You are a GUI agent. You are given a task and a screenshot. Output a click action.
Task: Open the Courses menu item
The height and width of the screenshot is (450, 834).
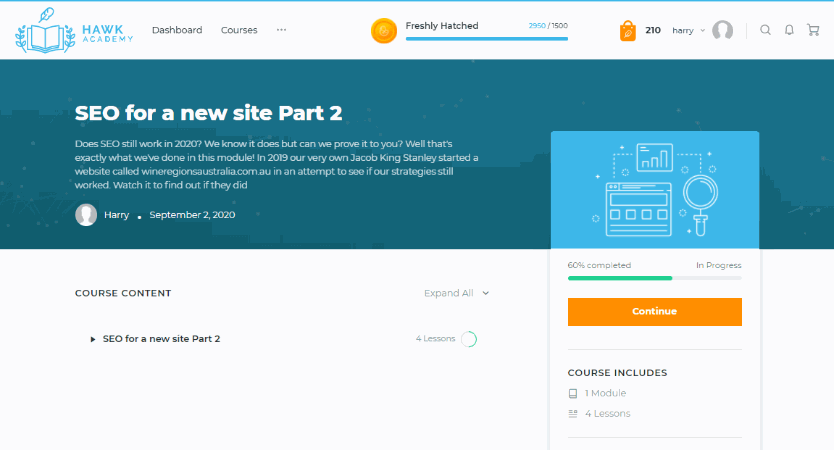[239, 30]
